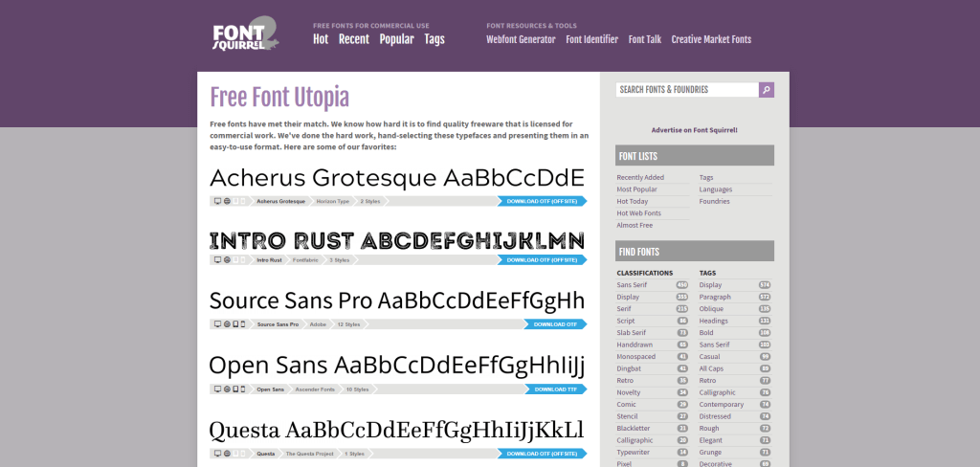This screenshot has height=467, width=980.
Task: Download Acherus Grotesque OTF offsite
Action: tap(542, 201)
